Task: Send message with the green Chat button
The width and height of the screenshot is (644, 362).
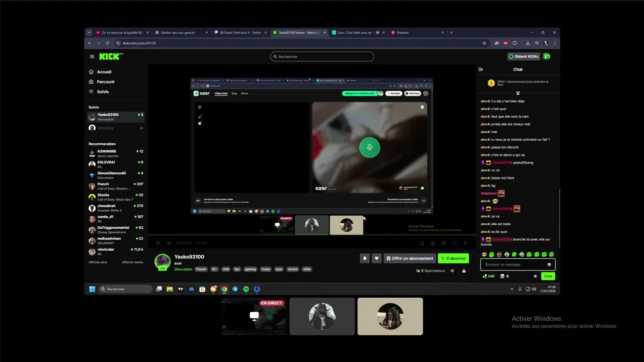Action: point(548,276)
